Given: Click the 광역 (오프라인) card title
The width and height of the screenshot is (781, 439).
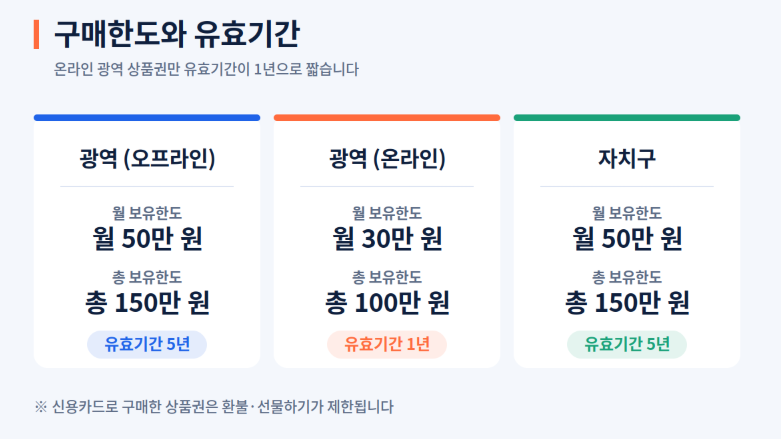Looking at the screenshot, I should (x=147, y=158).
